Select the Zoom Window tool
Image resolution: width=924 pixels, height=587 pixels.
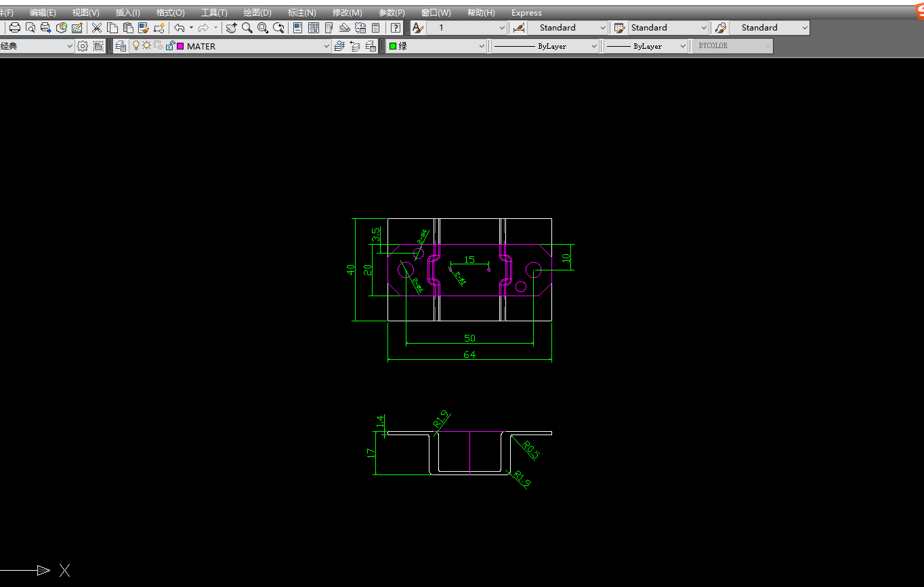pyautogui.click(x=263, y=28)
